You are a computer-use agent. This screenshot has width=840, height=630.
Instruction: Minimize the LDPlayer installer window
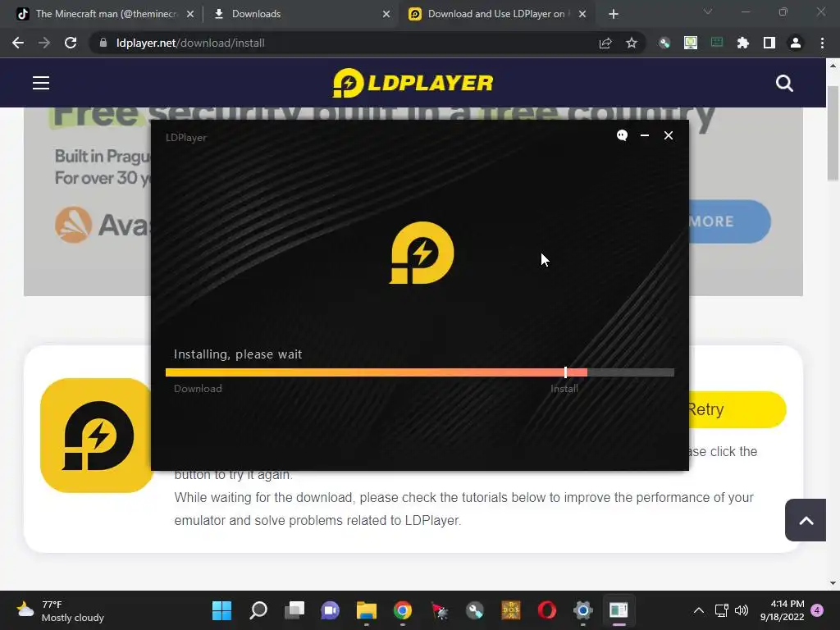point(645,135)
